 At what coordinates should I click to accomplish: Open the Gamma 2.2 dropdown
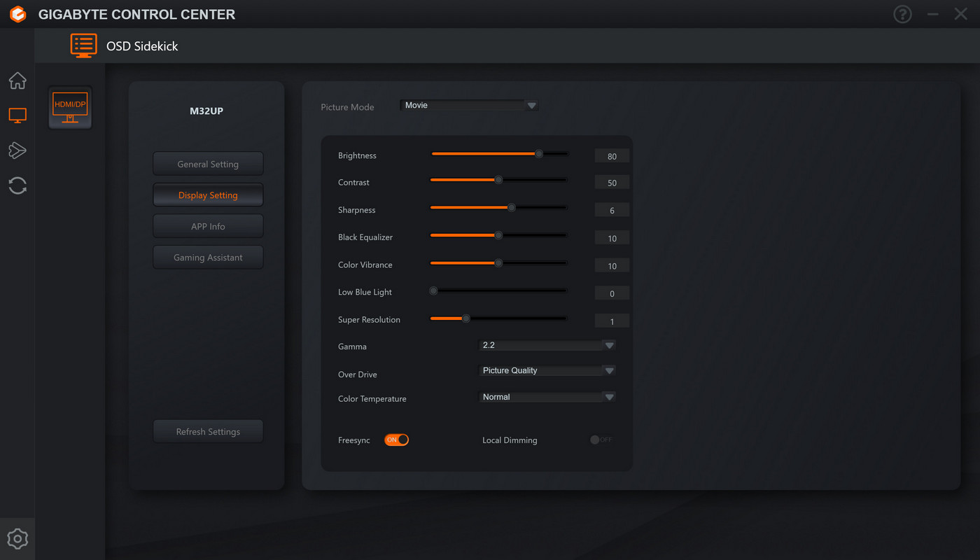547,345
